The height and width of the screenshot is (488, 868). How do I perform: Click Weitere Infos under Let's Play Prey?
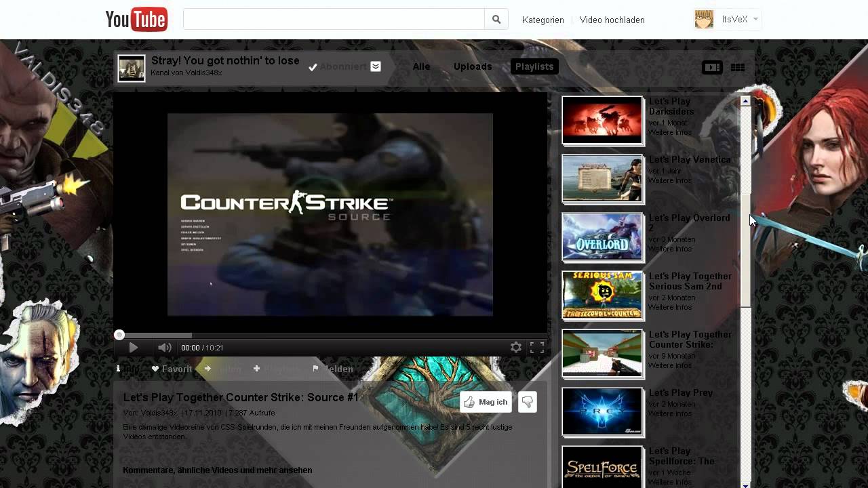[670, 414]
